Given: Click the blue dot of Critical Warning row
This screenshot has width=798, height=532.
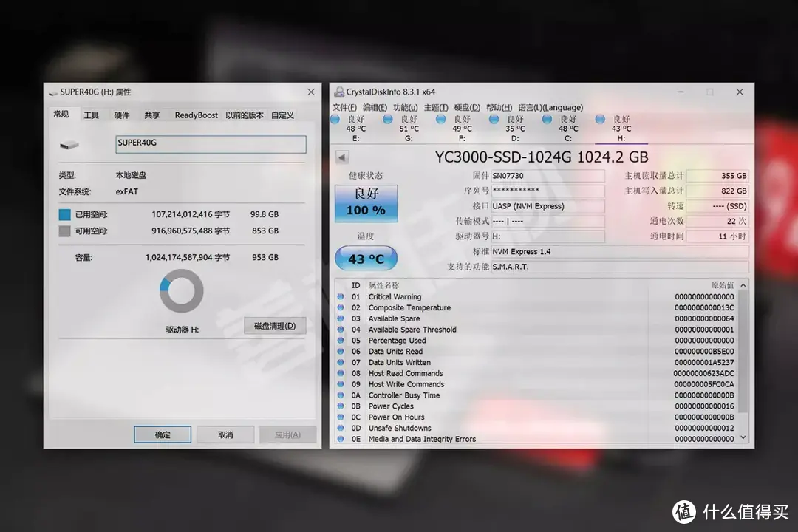Looking at the screenshot, I should coord(341,296).
